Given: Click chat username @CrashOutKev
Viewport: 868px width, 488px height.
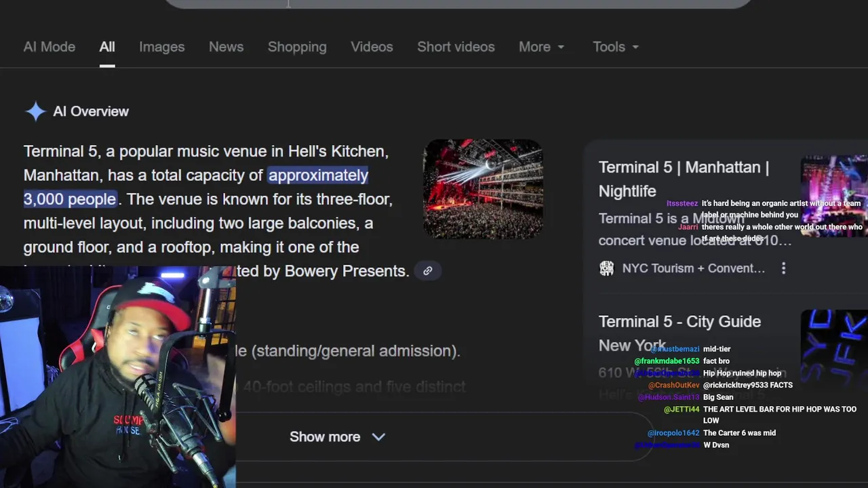Looking at the screenshot, I should tap(673, 385).
